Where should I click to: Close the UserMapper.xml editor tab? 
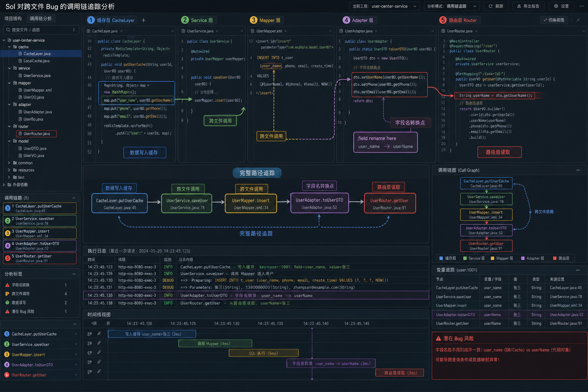coord(286,31)
